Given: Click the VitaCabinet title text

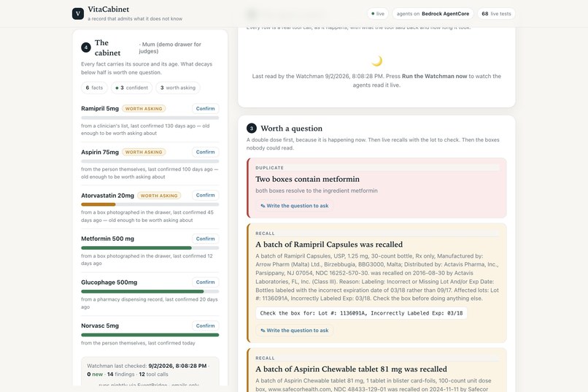Looking at the screenshot, I should point(109,9).
